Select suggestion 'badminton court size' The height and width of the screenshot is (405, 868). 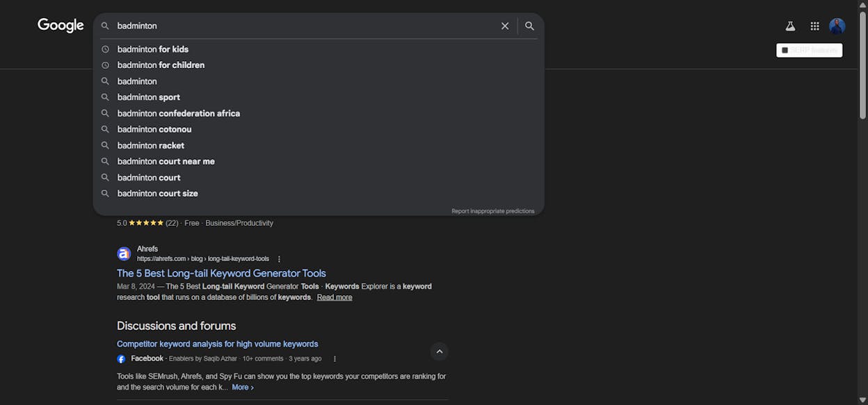319,193
